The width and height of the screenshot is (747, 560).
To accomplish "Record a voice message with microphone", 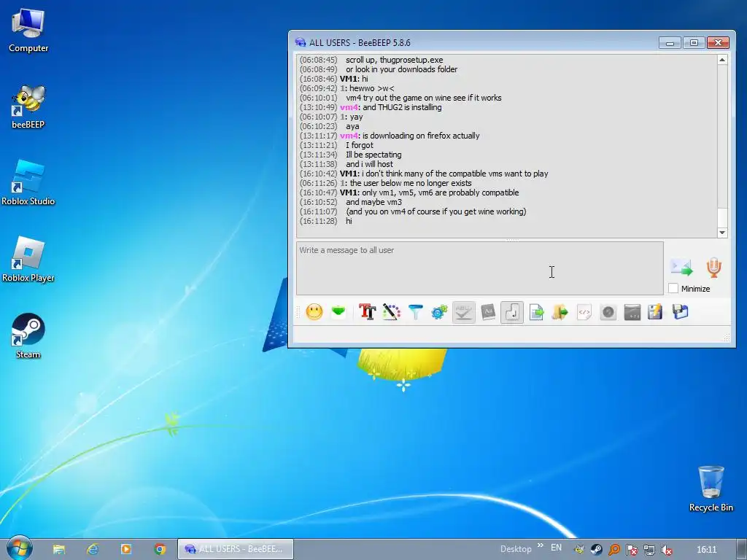I will (713, 268).
